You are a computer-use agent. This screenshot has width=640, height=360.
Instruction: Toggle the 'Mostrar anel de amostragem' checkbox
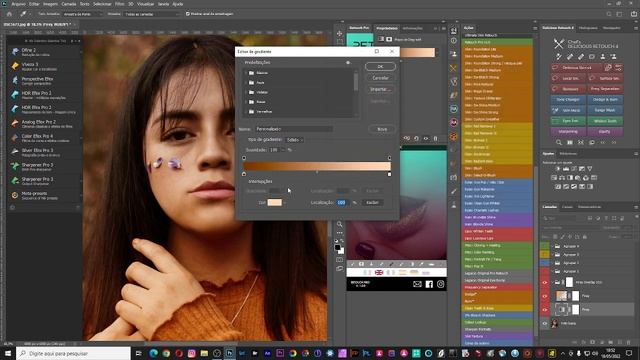(188, 14)
